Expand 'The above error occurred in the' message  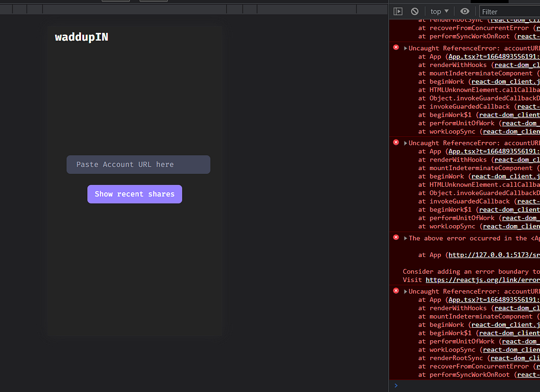coord(406,238)
